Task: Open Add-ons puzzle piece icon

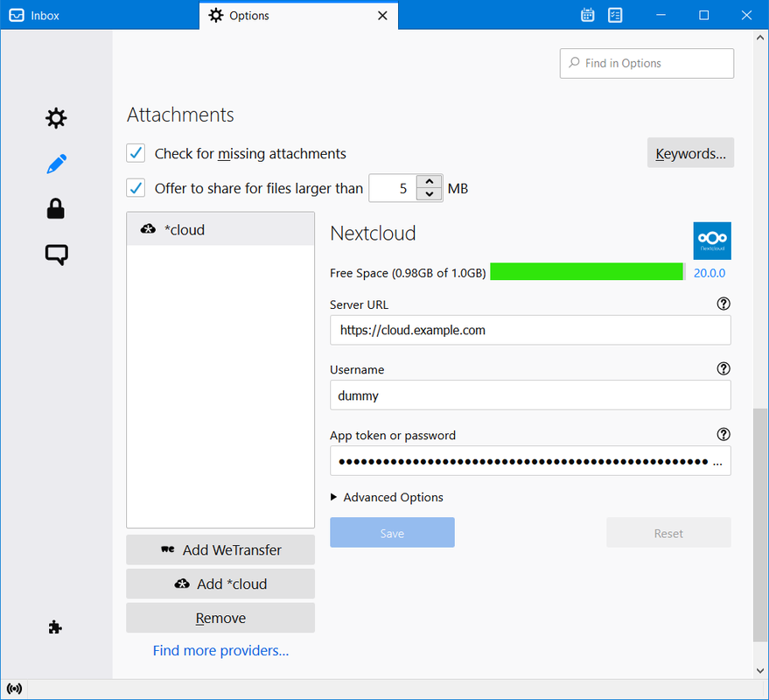Action: click(x=55, y=626)
